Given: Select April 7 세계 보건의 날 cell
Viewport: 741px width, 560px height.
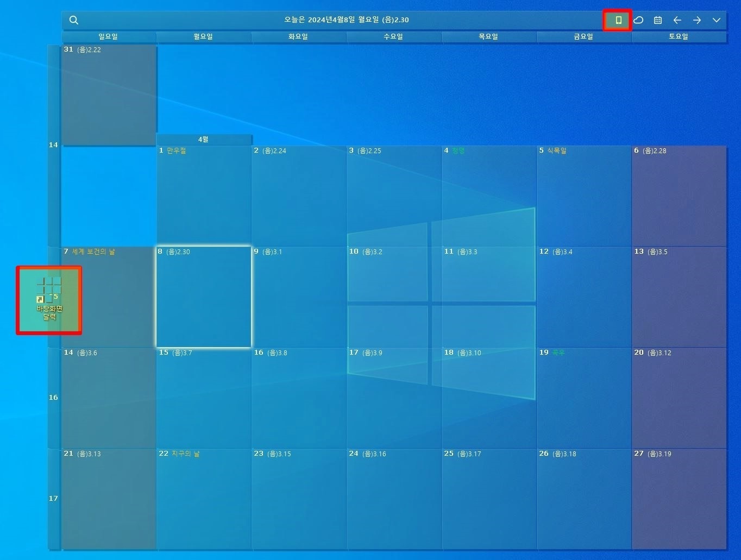Looking at the screenshot, I should tap(109, 297).
